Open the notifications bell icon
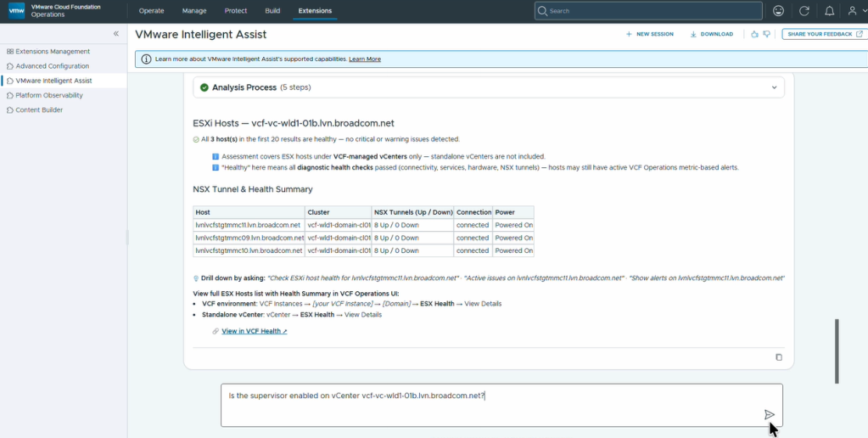This screenshot has height=438, width=868. 829,10
